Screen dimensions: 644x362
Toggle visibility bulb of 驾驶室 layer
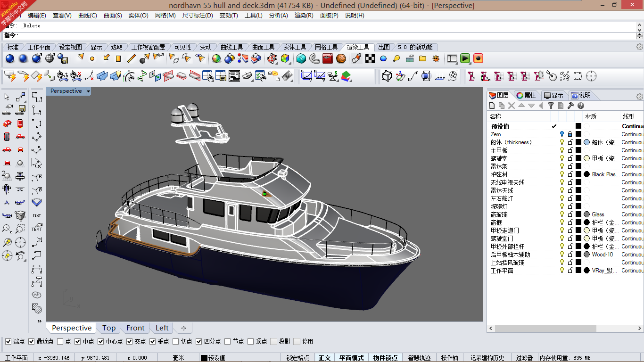pos(562,158)
